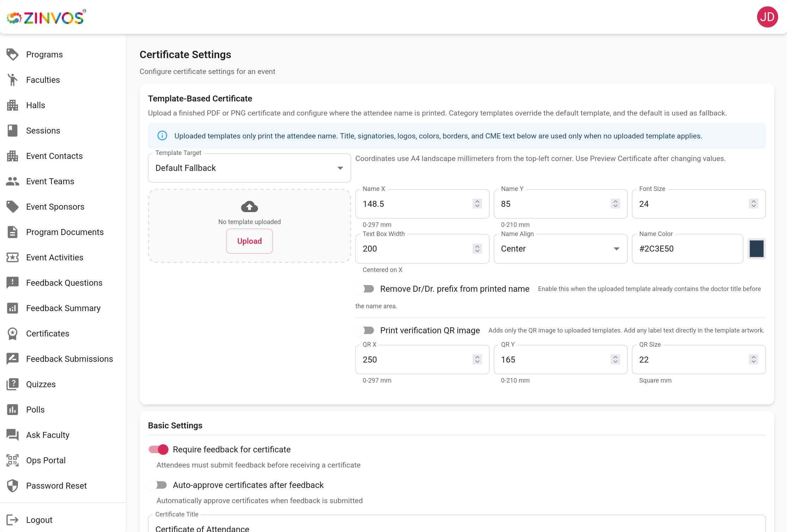Open Event Contacts in the sidebar
This screenshot has height=532, width=787.
pyautogui.click(x=63, y=156)
